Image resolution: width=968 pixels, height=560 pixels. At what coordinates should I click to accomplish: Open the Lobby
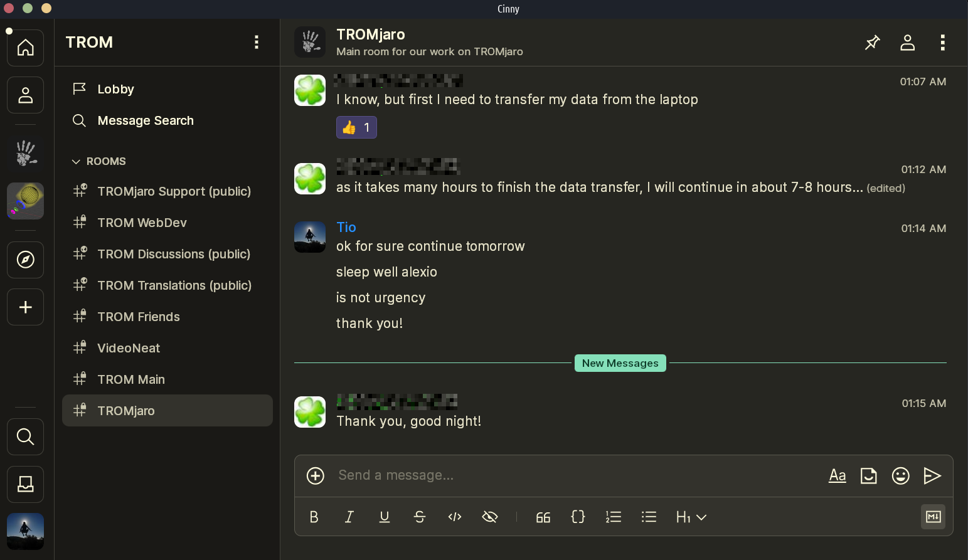[115, 89]
